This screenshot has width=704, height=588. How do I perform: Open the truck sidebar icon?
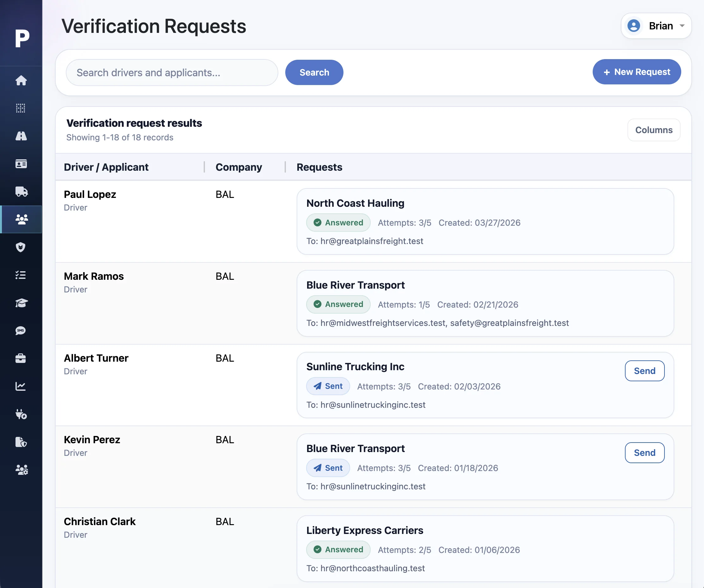(21, 192)
